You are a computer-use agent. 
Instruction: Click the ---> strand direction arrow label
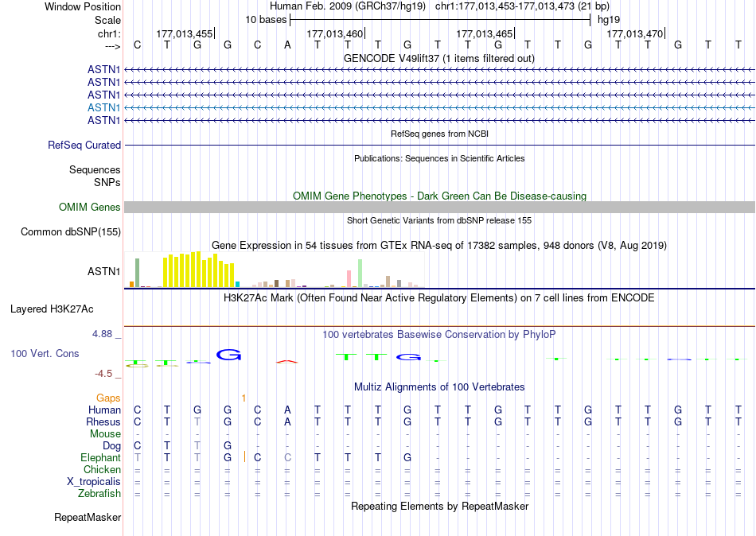click(x=113, y=46)
